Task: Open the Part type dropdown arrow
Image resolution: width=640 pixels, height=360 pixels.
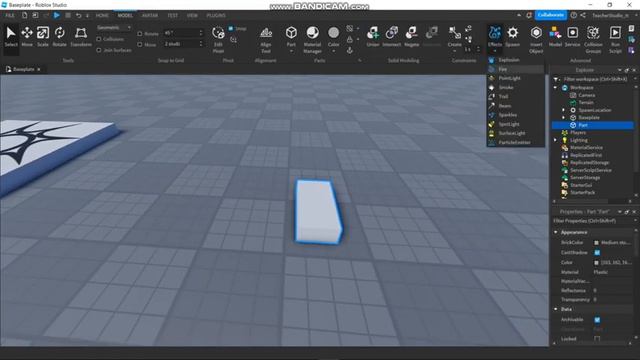Action: click(291, 51)
